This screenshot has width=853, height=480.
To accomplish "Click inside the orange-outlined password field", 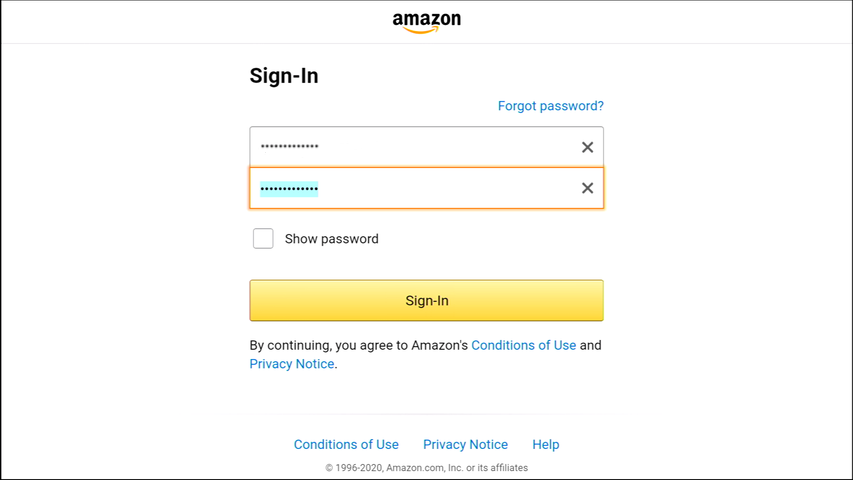I will pyautogui.click(x=426, y=188).
